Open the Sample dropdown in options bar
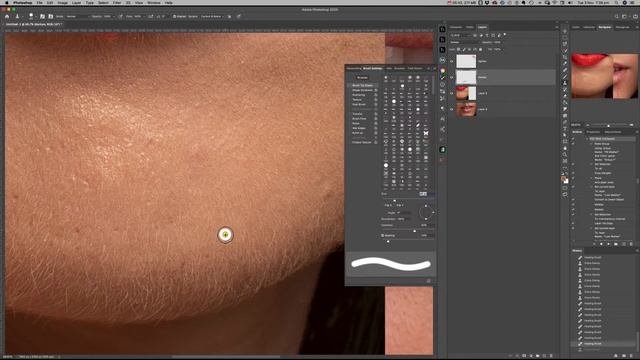 pos(212,16)
